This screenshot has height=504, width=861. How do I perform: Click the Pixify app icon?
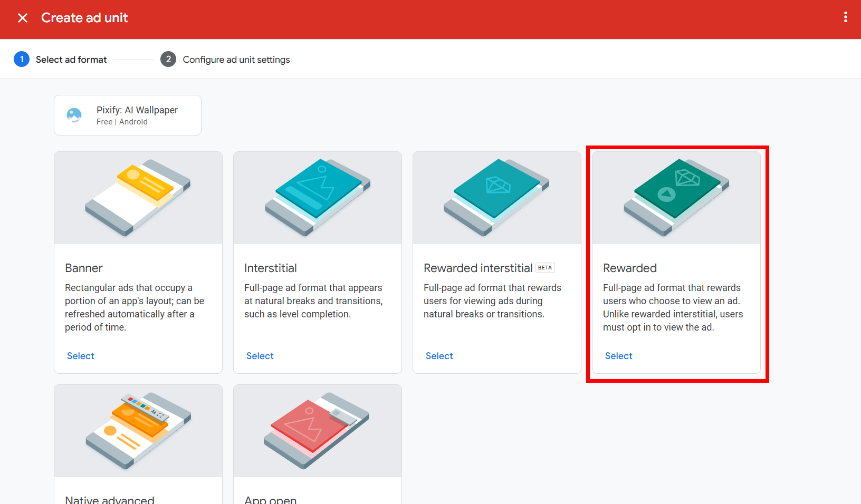point(74,115)
